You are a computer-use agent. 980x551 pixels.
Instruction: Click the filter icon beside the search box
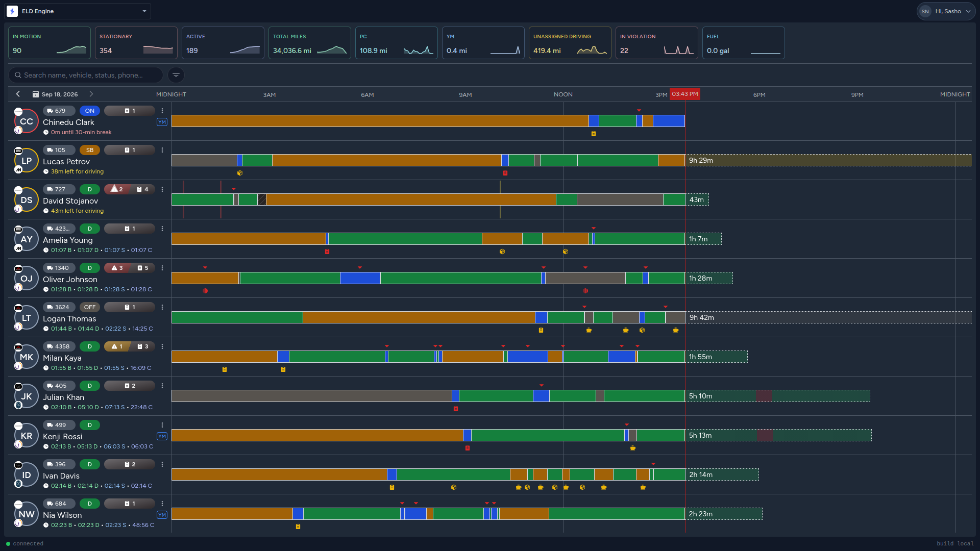pyautogui.click(x=176, y=75)
